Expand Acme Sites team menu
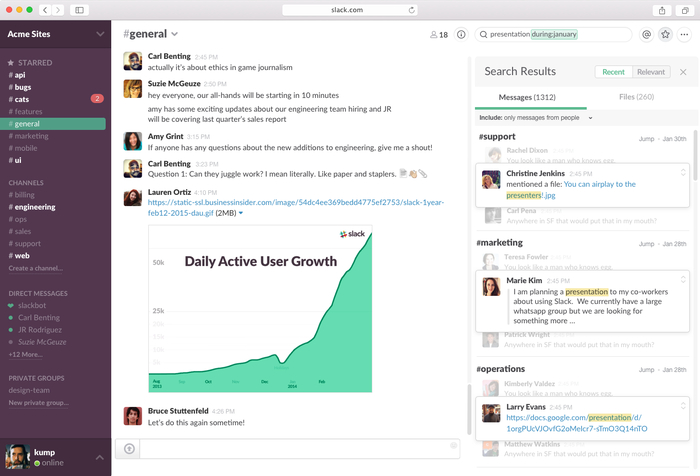The width and height of the screenshot is (700, 476). tap(99, 34)
